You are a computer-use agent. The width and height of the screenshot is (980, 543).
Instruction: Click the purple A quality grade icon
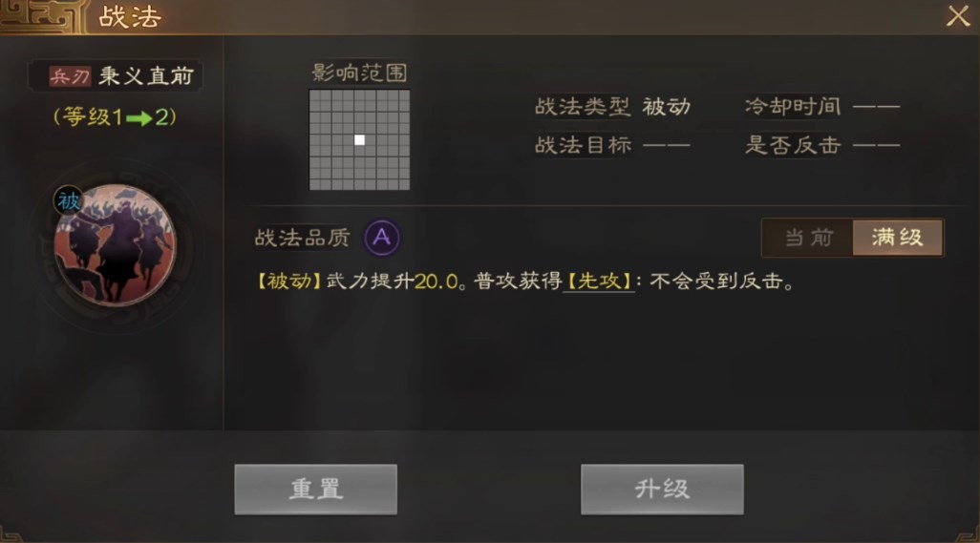[382, 238]
